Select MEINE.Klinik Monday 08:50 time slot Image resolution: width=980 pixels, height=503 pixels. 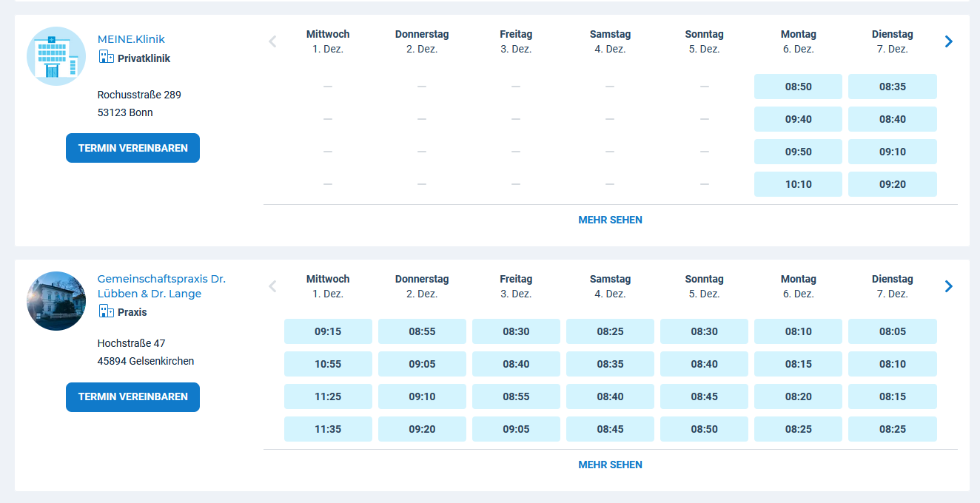(x=798, y=87)
